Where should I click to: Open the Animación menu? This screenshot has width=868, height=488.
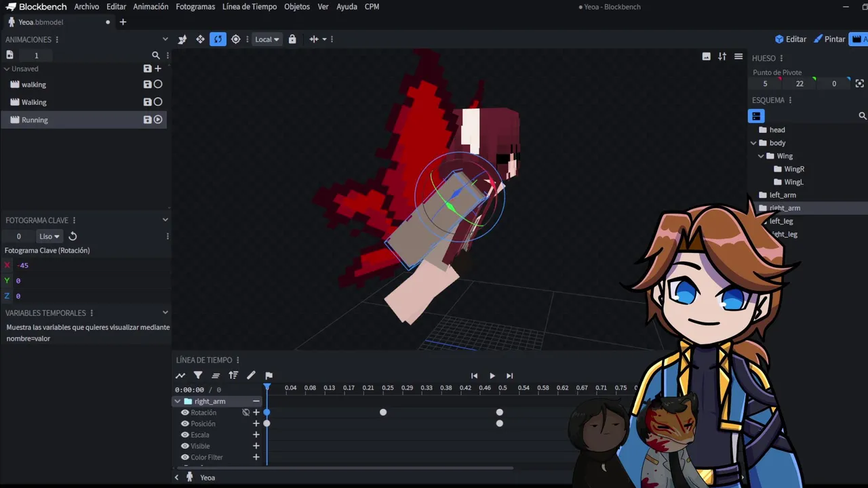[x=151, y=7]
